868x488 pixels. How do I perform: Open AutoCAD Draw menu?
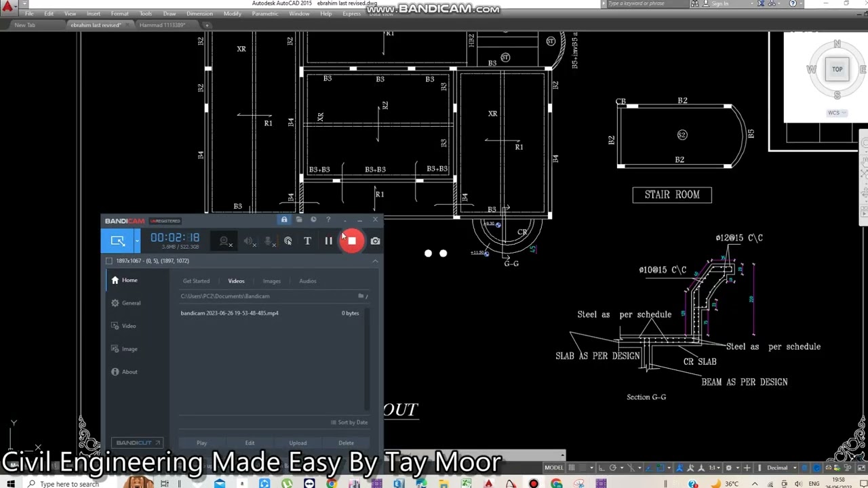coord(170,14)
